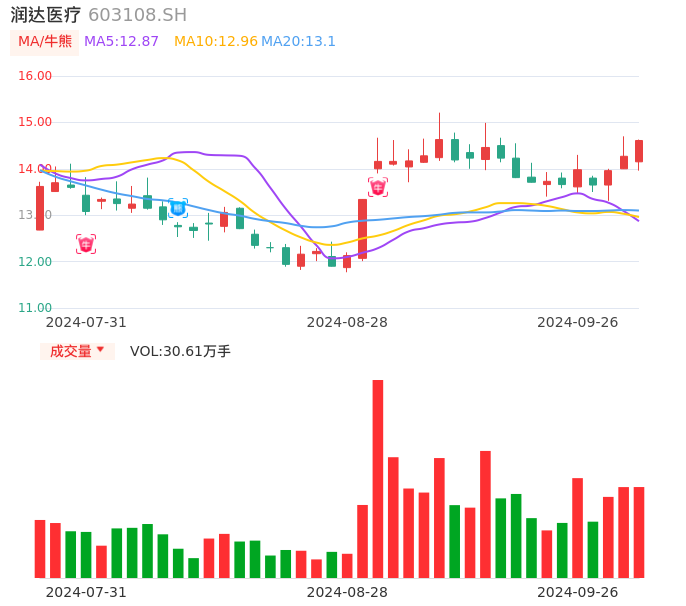Click the MA5:12.87 legend label

click(x=121, y=42)
